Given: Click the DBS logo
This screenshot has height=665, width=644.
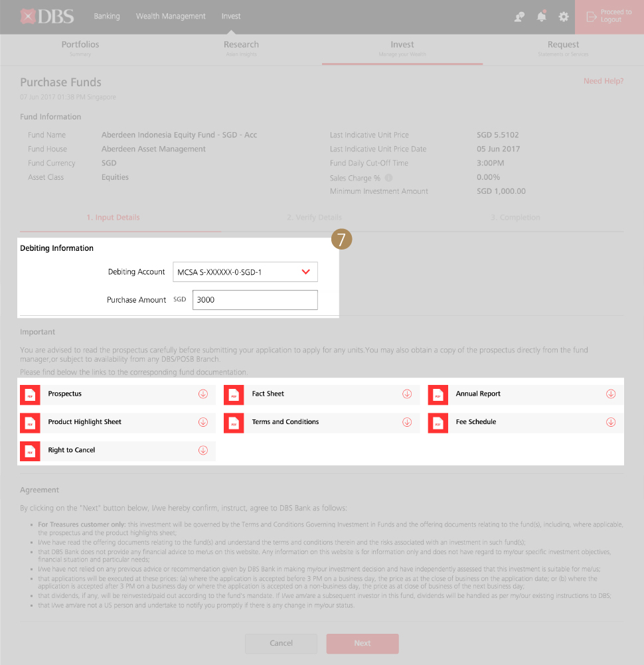Looking at the screenshot, I should [47, 17].
